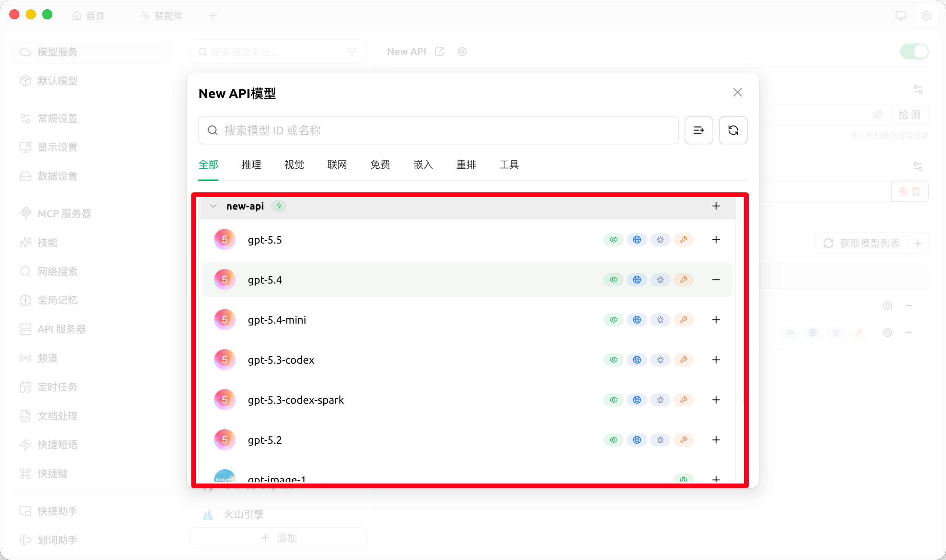Switch to the 推理 tab
The image size is (946, 560).
[x=251, y=165]
